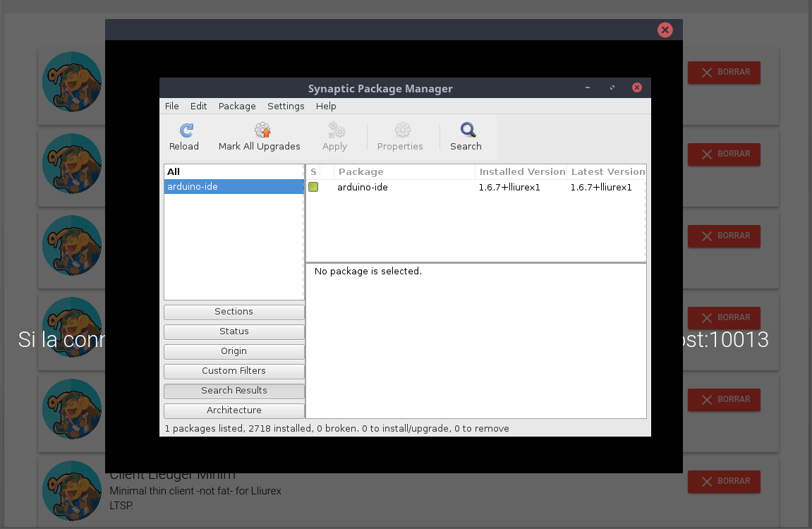Viewport: 812px width, 529px height.
Task: Click the Properties toolbar icon
Action: pyautogui.click(x=402, y=130)
